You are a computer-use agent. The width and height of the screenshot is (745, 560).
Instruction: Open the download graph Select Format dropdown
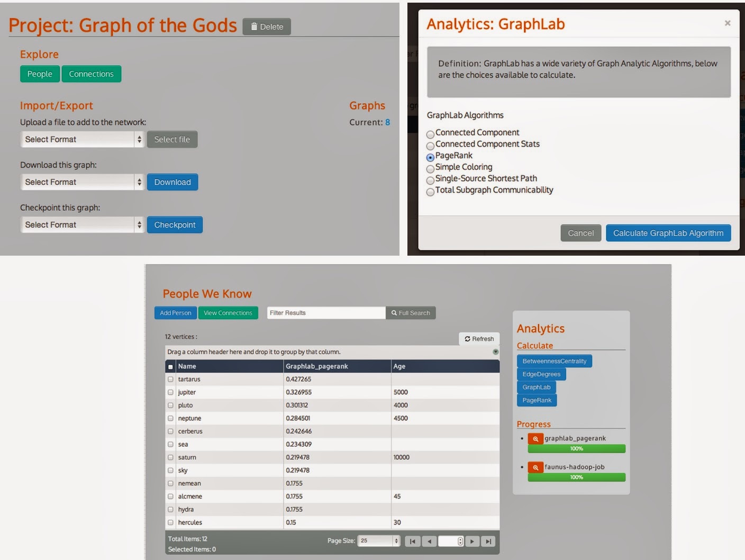tap(82, 182)
